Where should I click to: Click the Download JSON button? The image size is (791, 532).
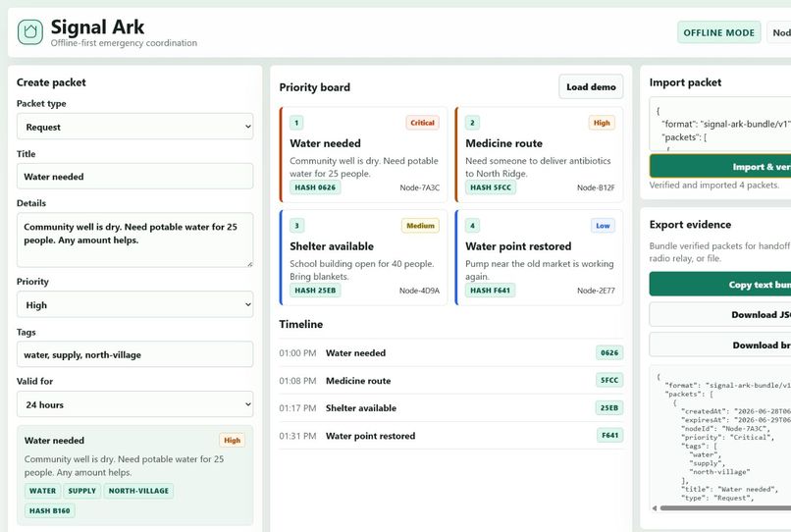point(720,314)
